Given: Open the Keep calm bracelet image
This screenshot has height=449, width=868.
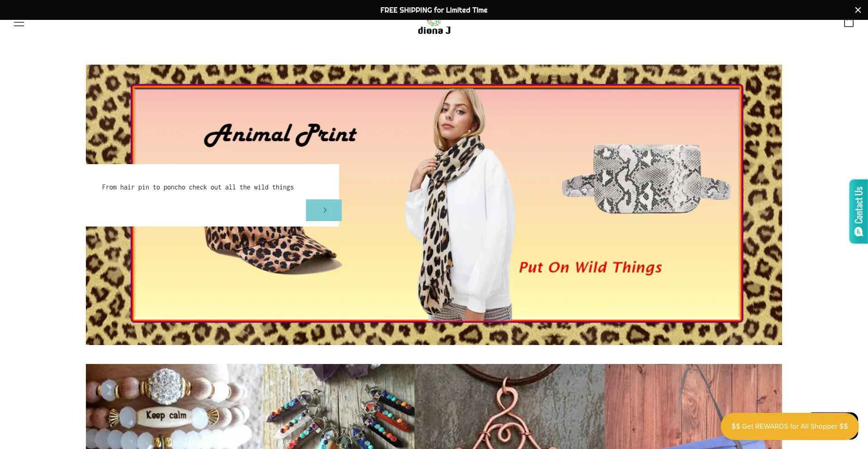Looking at the screenshot, I should coord(175,406).
